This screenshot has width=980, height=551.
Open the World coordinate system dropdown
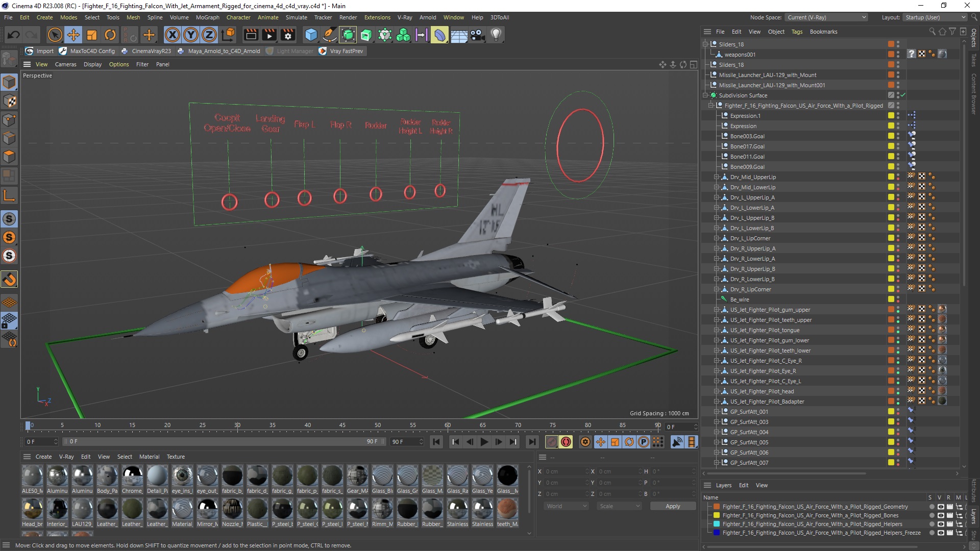click(x=567, y=506)
